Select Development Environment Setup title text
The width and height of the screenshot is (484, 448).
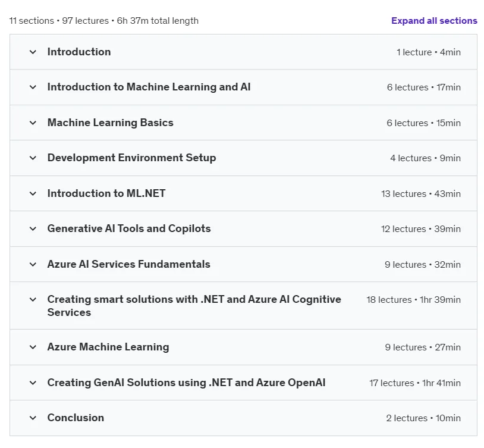point(131,158)
